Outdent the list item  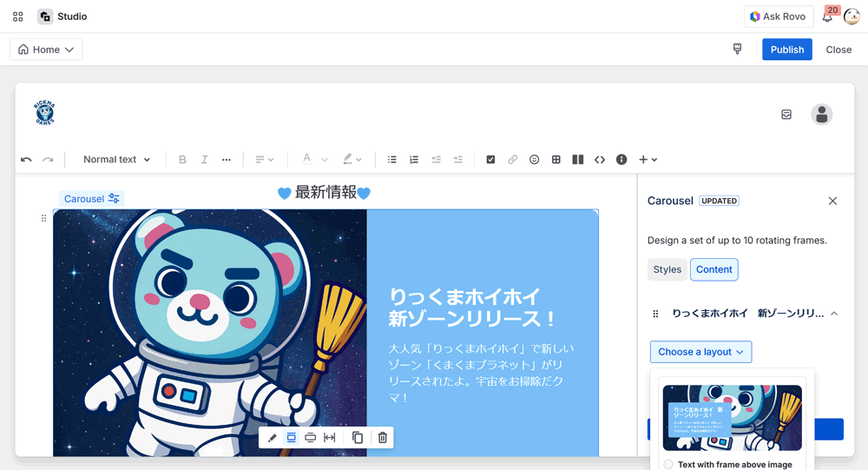click(436, 160)
